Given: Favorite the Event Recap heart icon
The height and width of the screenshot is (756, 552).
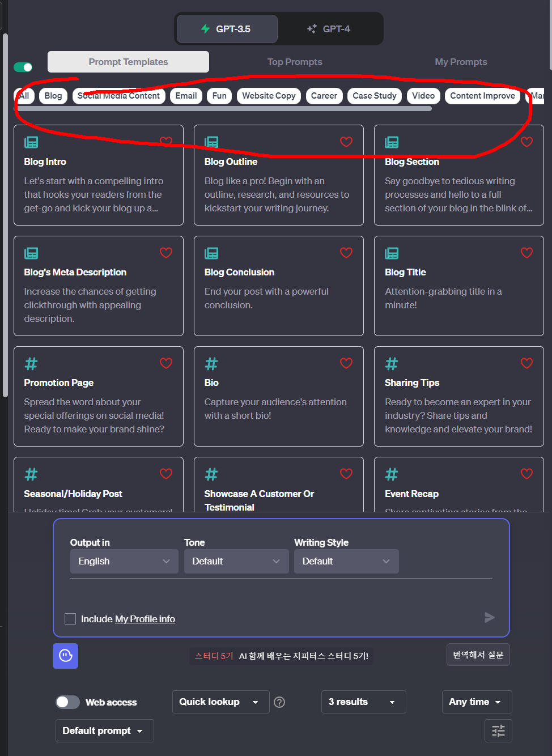Looking at the screenshot, I should coord(526,474).
